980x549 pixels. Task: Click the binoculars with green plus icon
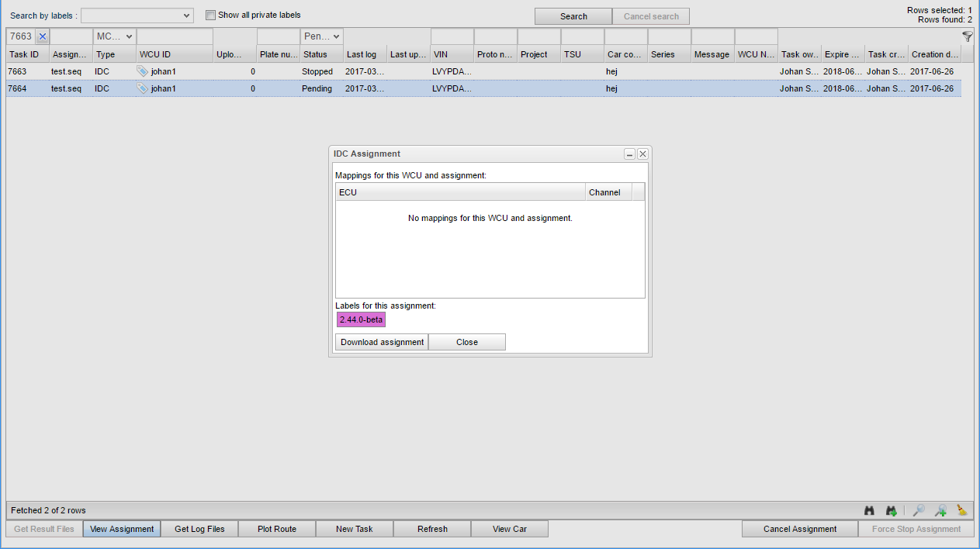[892, 510]
